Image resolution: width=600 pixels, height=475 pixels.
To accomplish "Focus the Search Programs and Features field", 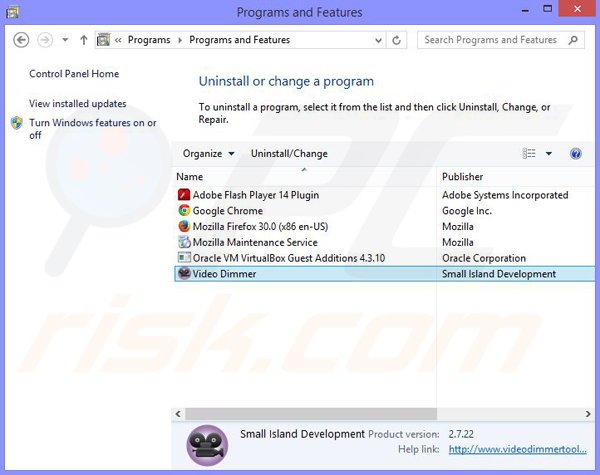I will [501, 40].
